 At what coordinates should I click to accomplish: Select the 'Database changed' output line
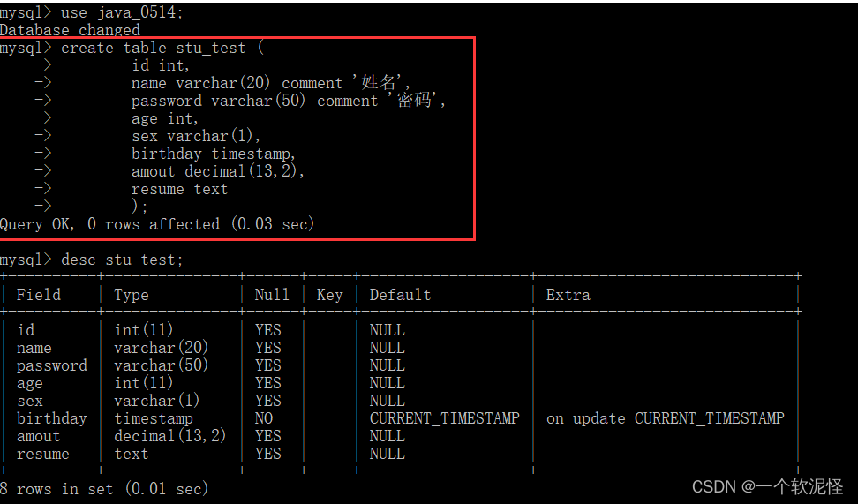coord(70,29)
